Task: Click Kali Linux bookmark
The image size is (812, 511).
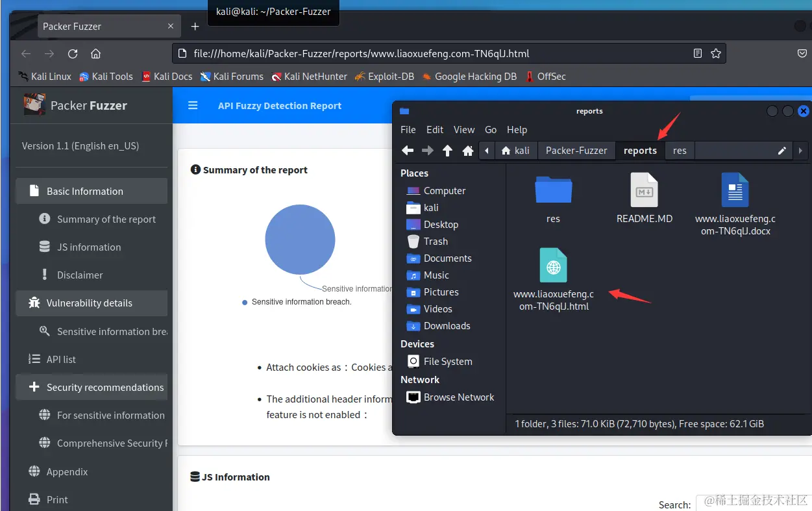Action: (45, 77)
